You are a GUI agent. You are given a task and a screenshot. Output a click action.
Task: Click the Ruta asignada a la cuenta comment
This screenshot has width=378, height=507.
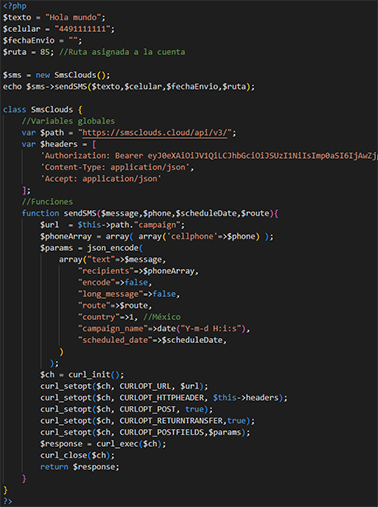(x=122, y=52)
